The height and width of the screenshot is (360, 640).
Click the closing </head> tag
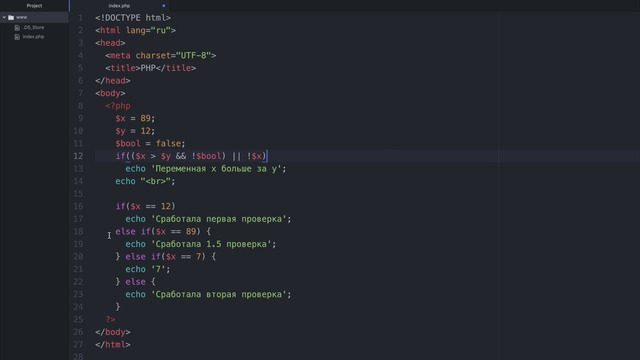coord(113,81)
